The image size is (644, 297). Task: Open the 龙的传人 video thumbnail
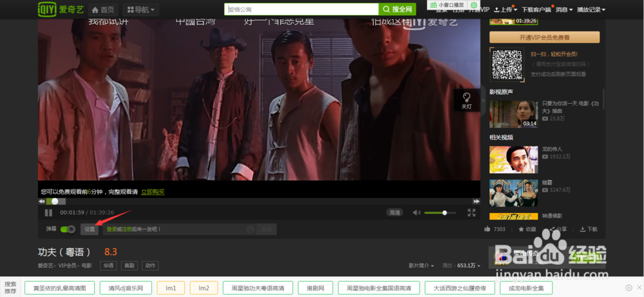coord(513,160)
